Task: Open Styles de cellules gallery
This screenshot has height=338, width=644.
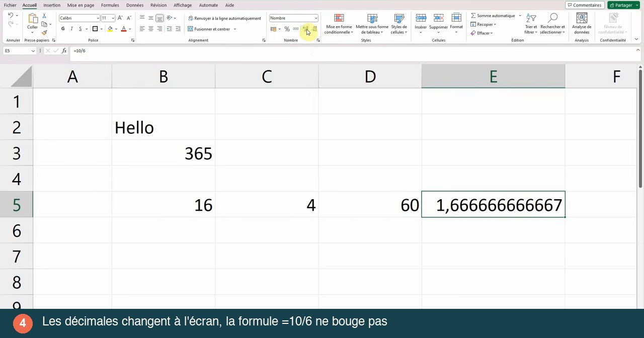Action: (399, 24)
